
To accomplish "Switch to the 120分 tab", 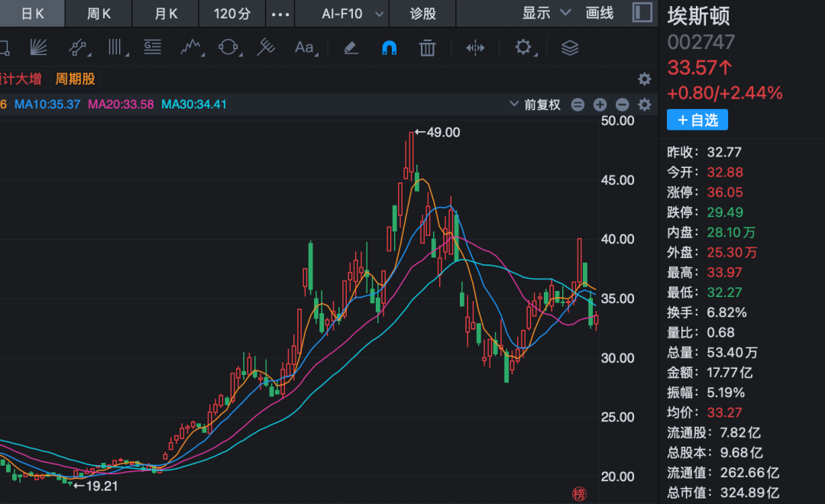I will [x=232, y=13].
